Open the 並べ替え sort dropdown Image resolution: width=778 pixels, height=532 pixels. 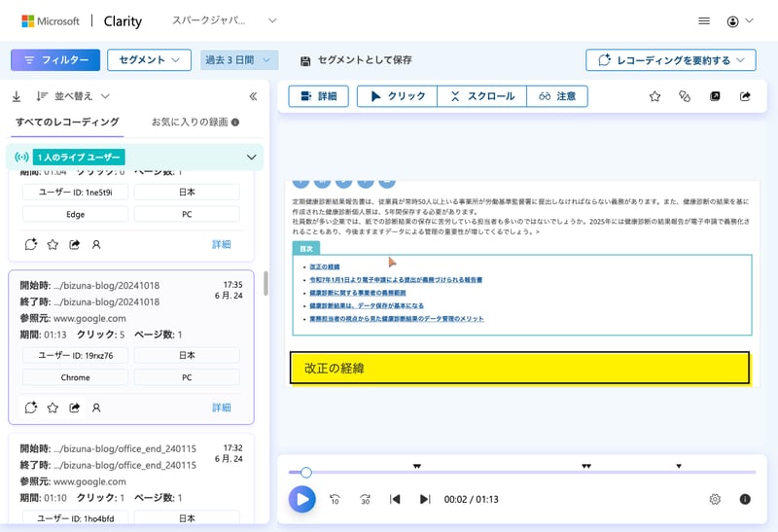73,96
